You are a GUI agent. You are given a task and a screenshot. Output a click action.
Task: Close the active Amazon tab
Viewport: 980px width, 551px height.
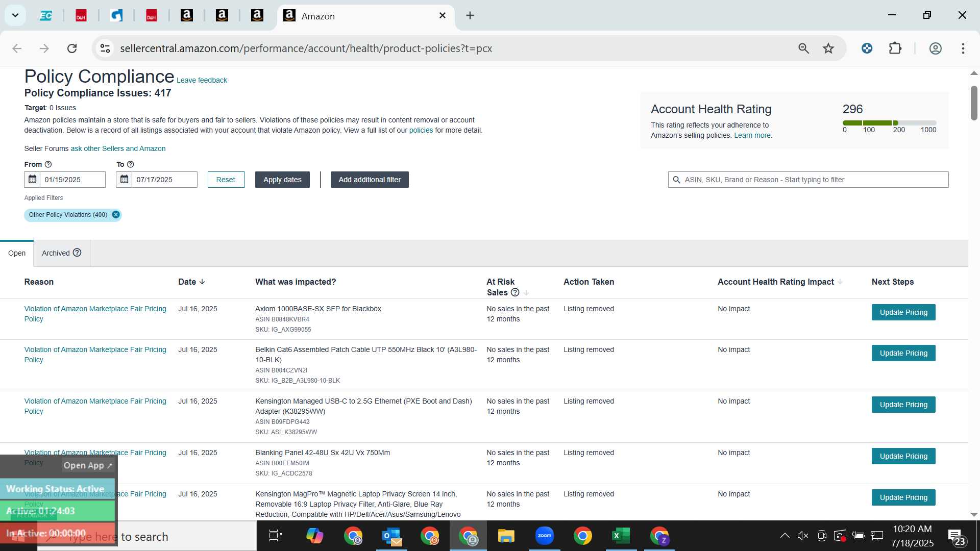coord(443,16)
